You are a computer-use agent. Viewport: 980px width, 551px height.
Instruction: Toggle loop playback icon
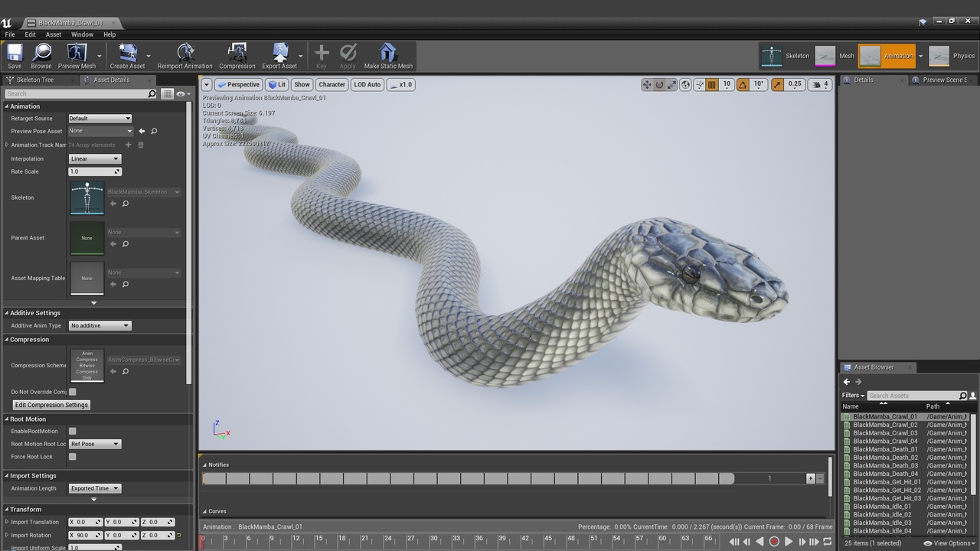[x=827, y=542]
